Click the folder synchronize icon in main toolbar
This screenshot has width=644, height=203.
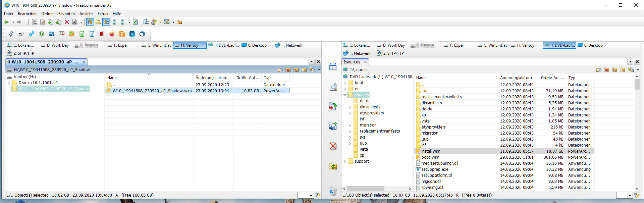[x=135, y=22]
